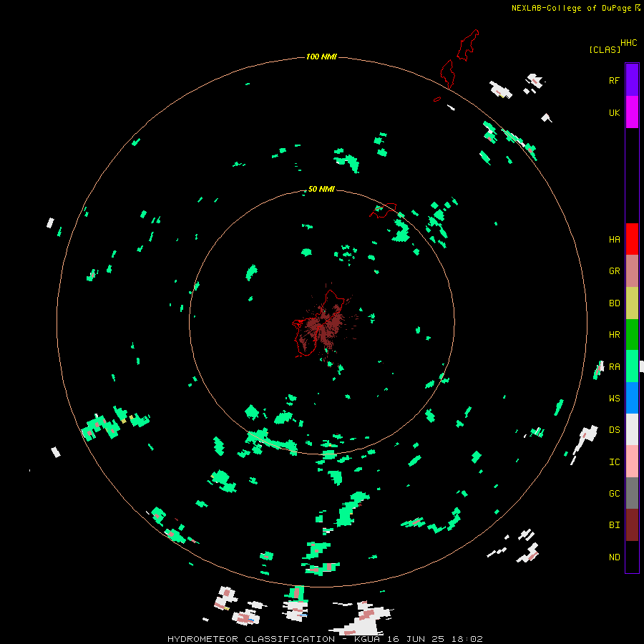The height and width of the screenshot is (644, 644).
Task: Click the 'GC' legend label text
Action: tap(614, 494)
